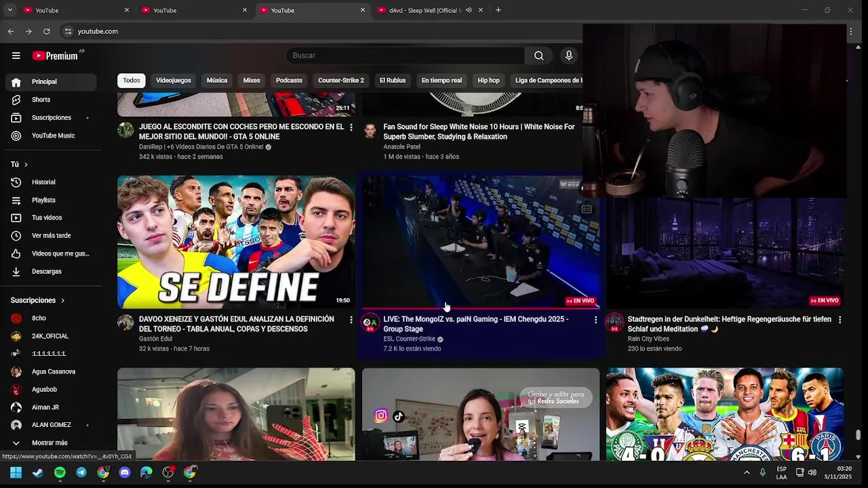This screenshot has width=868, height=488.
Task: Expand the Tú section
Action: (19, 165)
